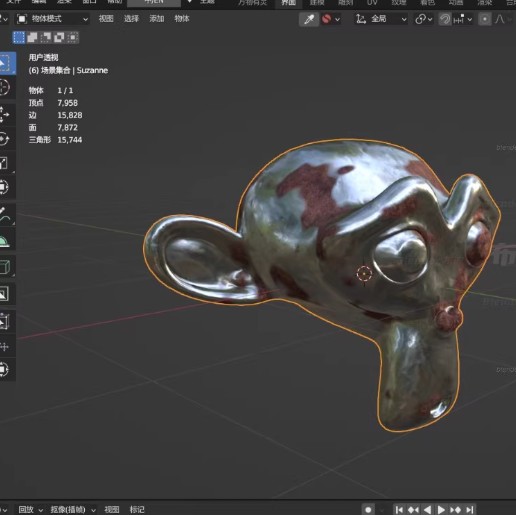Activate the 3D Cursor tool

pos(5,88)
